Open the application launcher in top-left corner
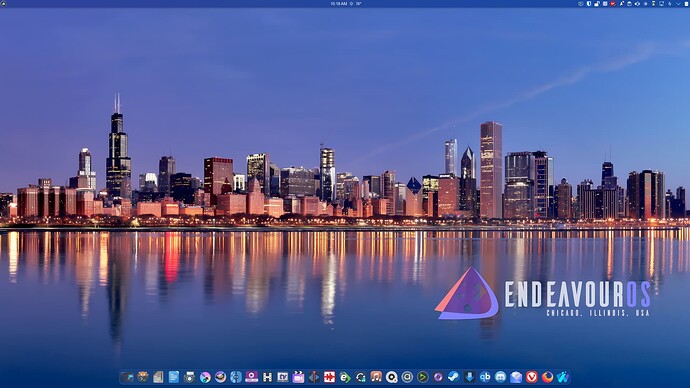Viewport: 690px width, 388px height. [x=4, y=4]
